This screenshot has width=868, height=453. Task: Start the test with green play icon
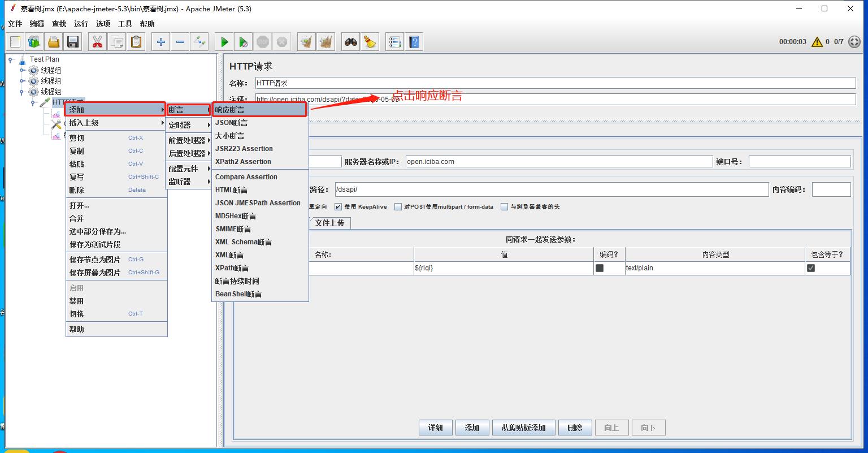tap(224, 42)
